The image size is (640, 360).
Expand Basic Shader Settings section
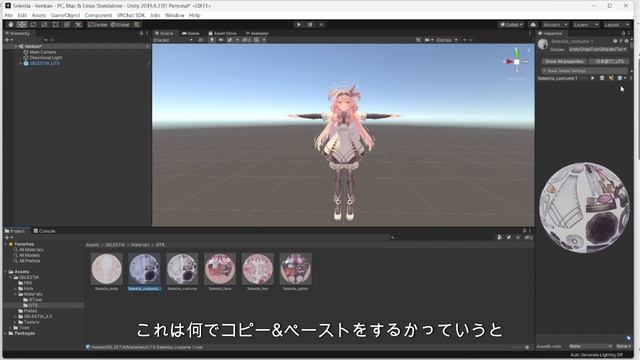[x=585, y=71]
